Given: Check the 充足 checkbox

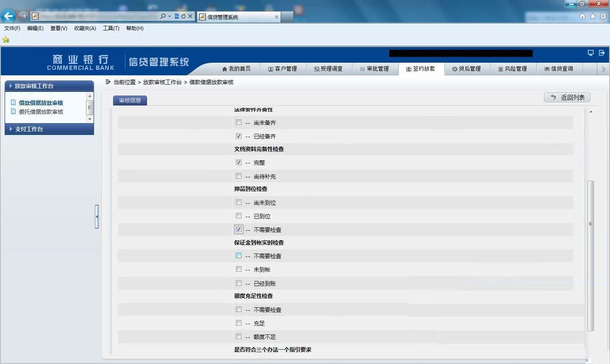Looking at the screenshot, I should pos(239,323).
